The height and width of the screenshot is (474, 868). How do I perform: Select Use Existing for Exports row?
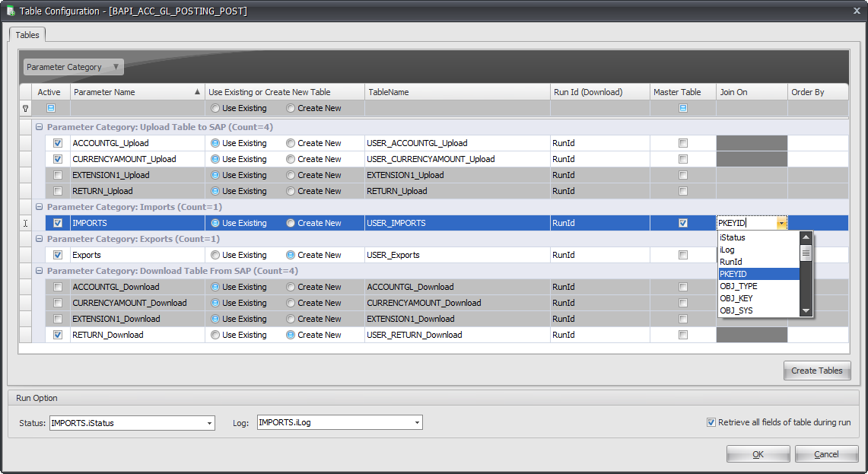pos(215,256)
